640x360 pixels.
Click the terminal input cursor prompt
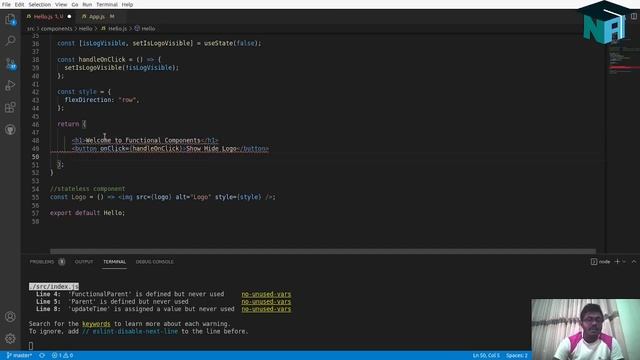click(31, 346)
